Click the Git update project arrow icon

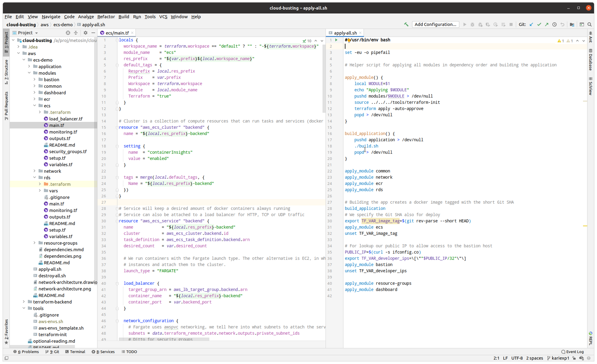click(x=531, y=24)
